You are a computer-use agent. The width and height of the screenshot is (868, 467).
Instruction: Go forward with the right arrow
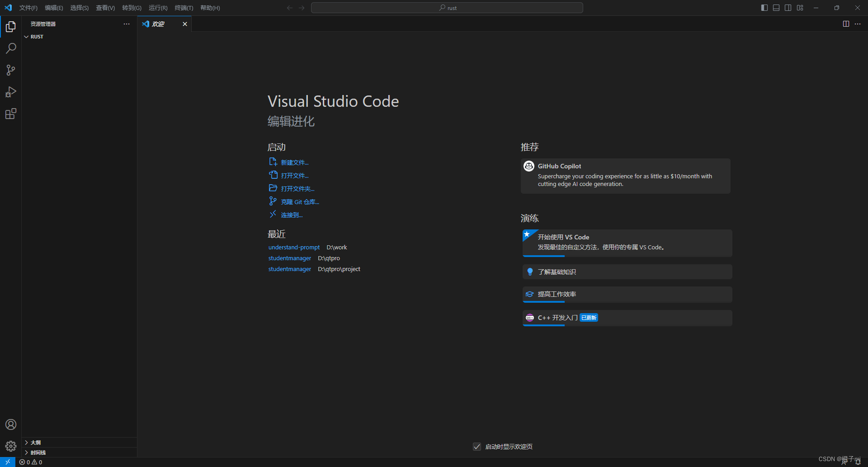(x=302, y=8)
